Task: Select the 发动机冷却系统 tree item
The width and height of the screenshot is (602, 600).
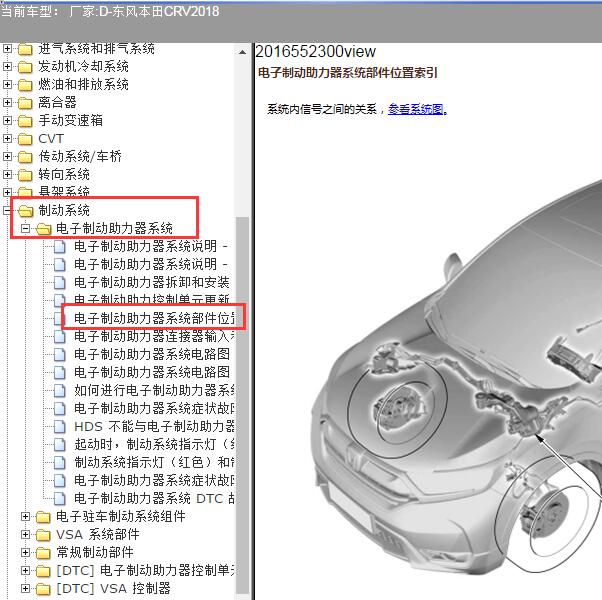Action: [x=83, y=66]
